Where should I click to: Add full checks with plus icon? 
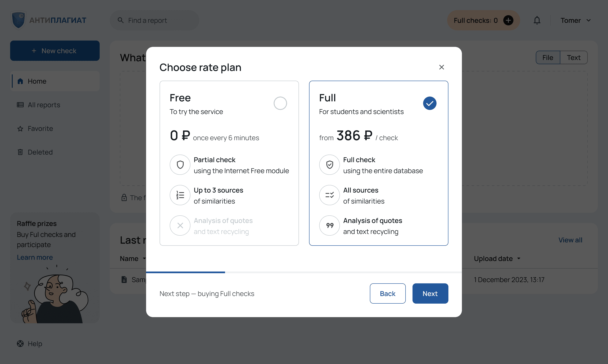click(508, 20)
